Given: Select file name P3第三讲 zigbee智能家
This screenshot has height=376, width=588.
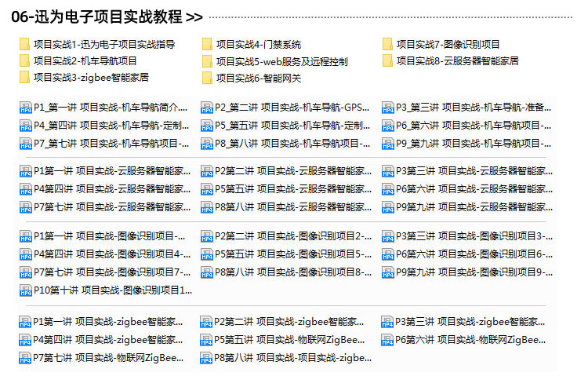Looking at the screenshot, I should point(470,322).
